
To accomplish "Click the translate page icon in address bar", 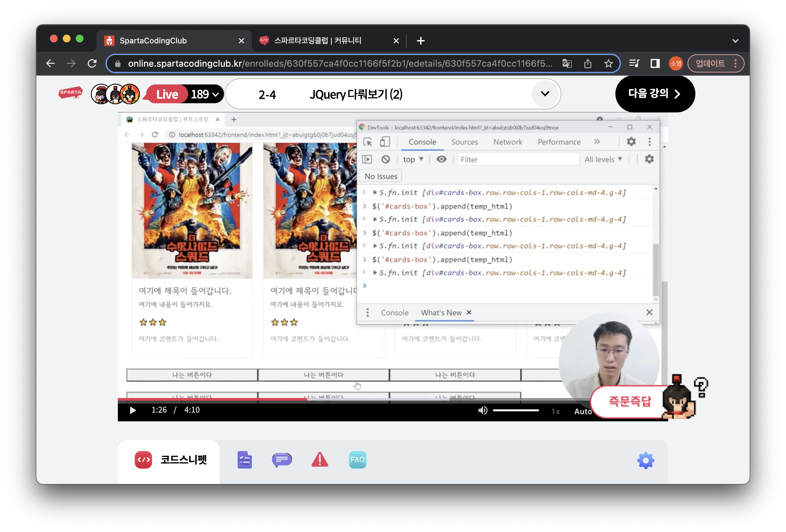I will coord(567,63).
